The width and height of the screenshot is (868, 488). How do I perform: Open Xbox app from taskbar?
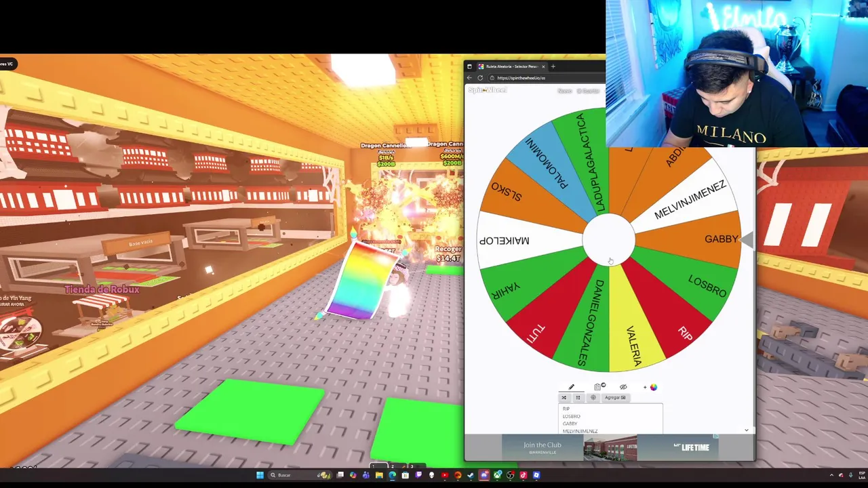497,475
